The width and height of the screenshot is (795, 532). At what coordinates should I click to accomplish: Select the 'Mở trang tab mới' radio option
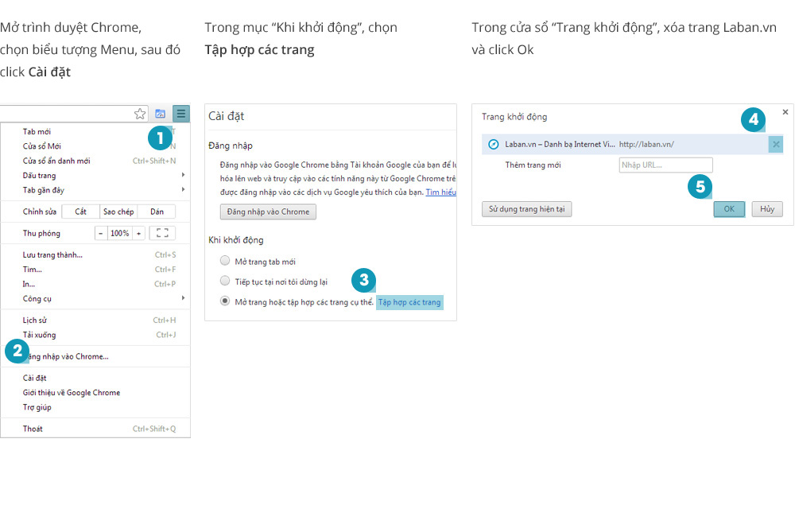(225, 261)
